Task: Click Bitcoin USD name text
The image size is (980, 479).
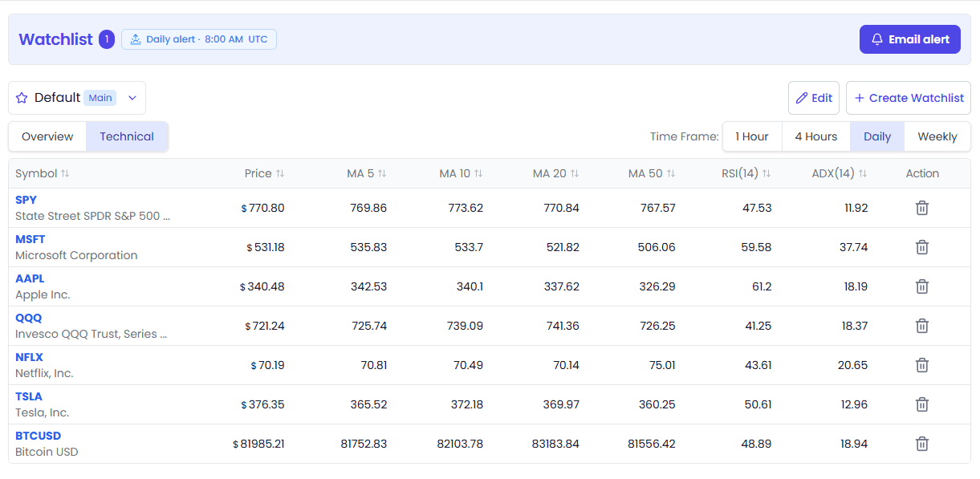Action: tap(47, 452)
